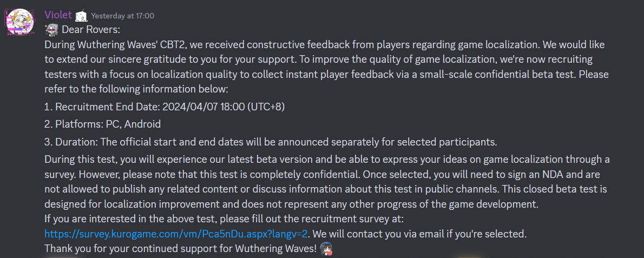Click the "refer to the following information below" line

coord(136,89)
